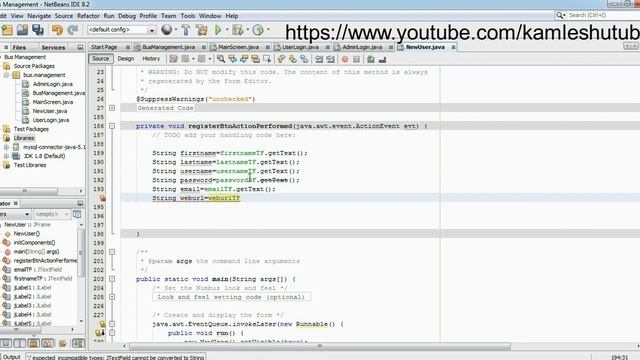
Task: Click the Open Project icon
Action: click(x=22, y=30)
